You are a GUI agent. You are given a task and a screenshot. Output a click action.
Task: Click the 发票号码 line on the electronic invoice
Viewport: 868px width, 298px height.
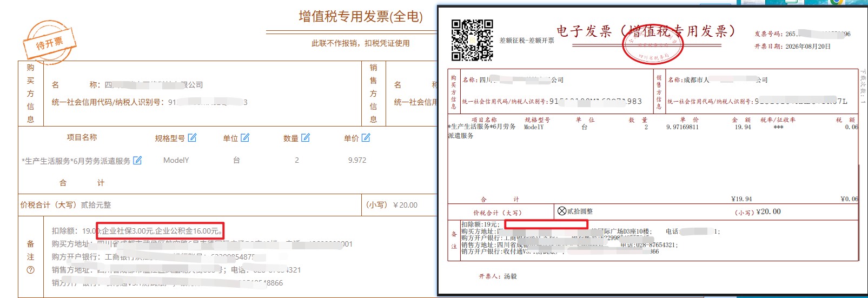click(x=803, y=34)
